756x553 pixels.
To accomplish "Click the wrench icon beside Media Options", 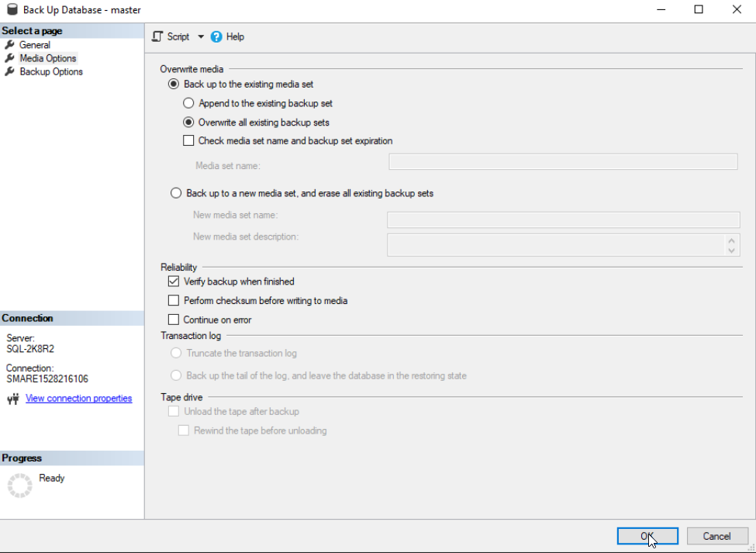I will point(9,57).
